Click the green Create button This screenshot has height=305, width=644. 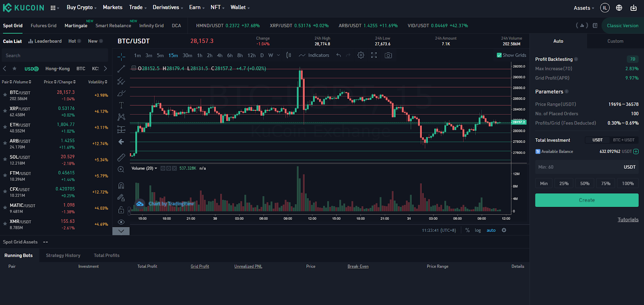tap(587, 200)
